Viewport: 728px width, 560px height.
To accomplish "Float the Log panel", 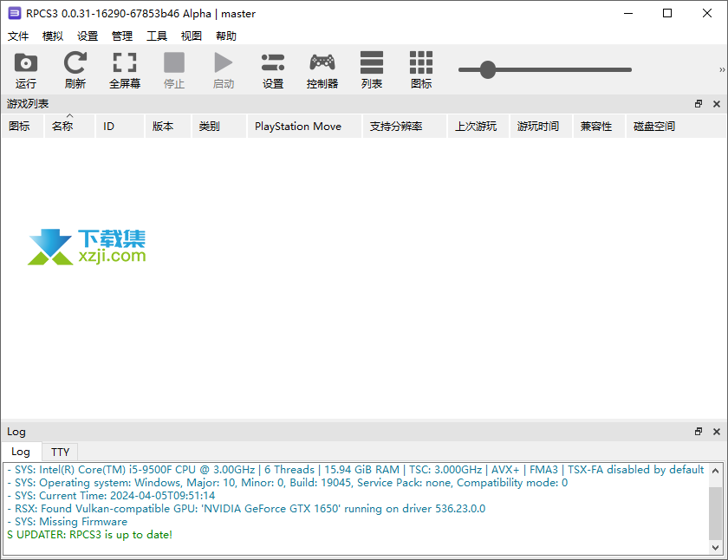I will [x=699, y=432].
